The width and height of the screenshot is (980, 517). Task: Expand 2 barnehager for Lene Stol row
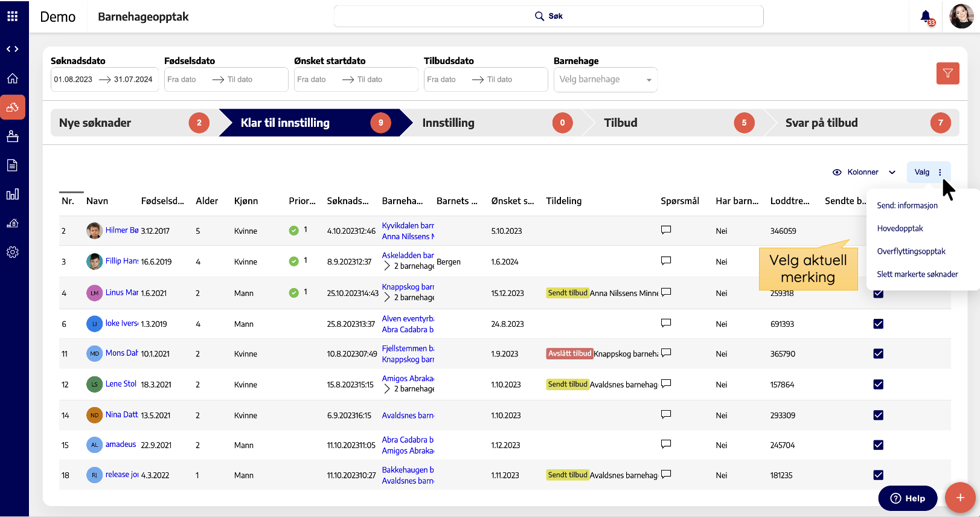click(x=387, y=389)
